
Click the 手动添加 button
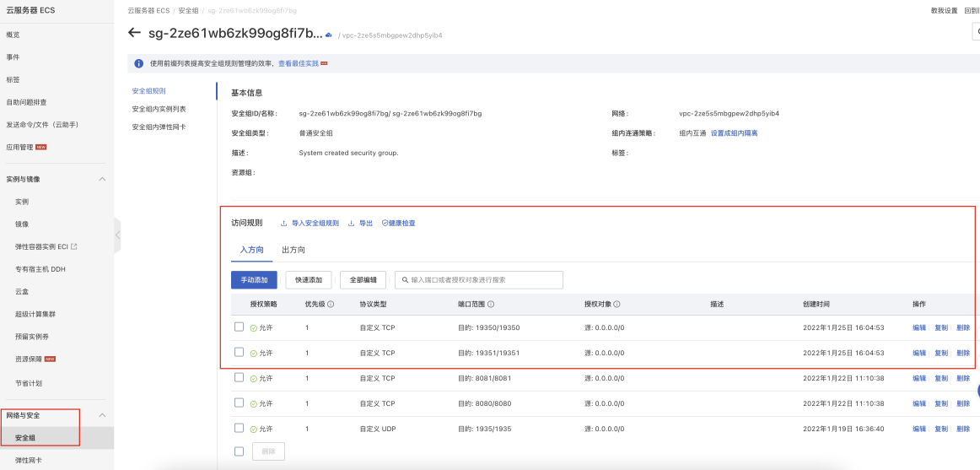point(254,280)
